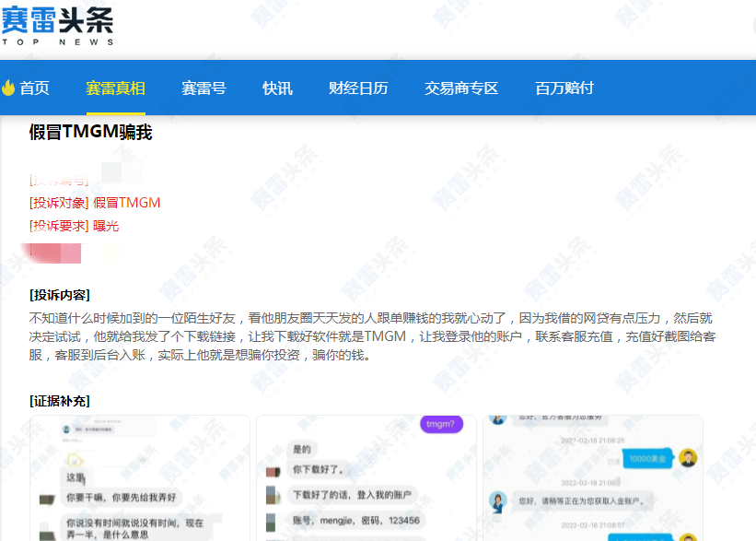
Task: Click the complaint paragraph starting 不知道什么时候
Action: coord(372,336)
